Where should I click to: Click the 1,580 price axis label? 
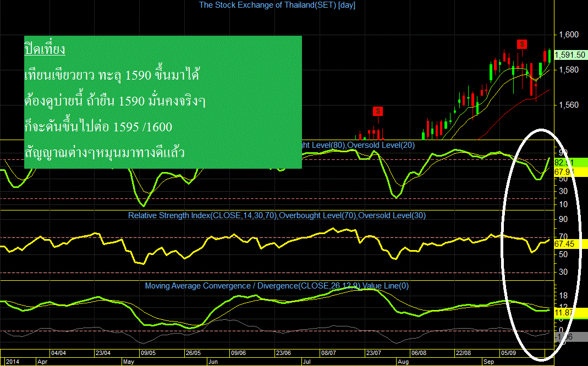point(569,70)
